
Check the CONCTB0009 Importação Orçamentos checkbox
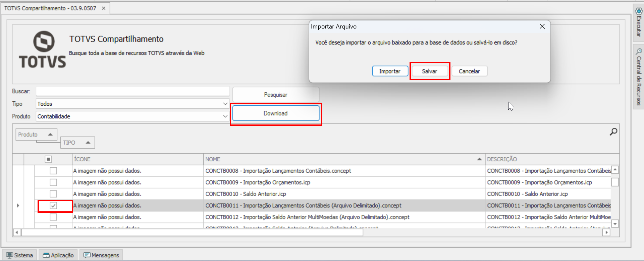click(53, 182)
